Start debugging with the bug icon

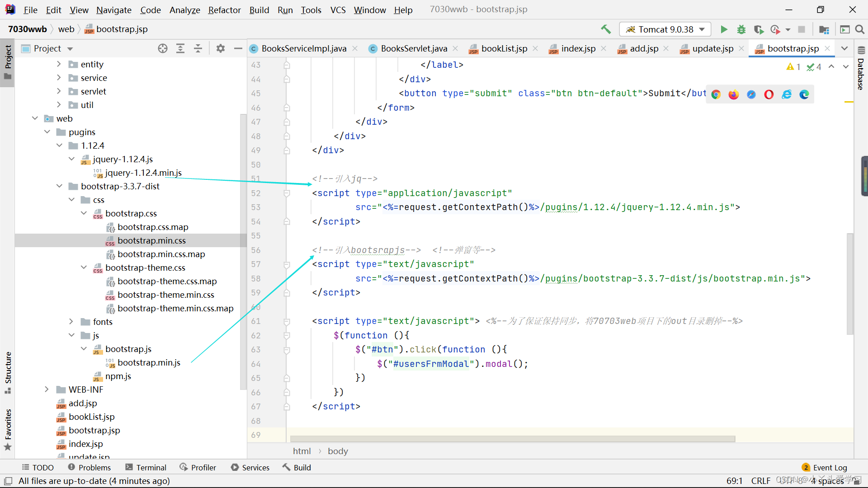(x=741, y=29)
